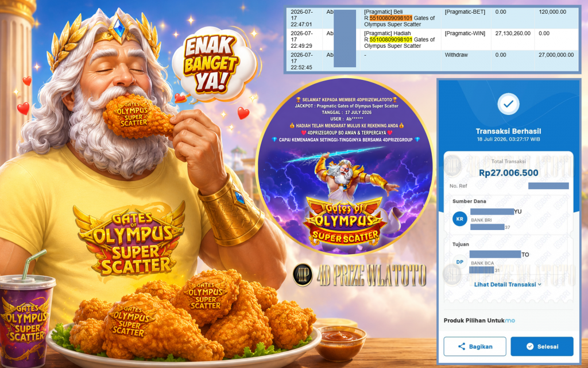Click the DP destination account avatar
The image size is (588, 368).
460,262
